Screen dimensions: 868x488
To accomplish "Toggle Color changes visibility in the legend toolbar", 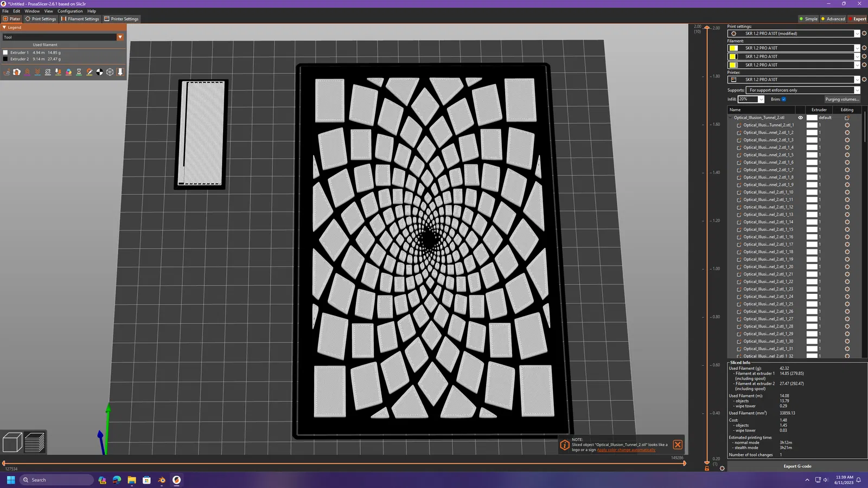I will point(68,72).
